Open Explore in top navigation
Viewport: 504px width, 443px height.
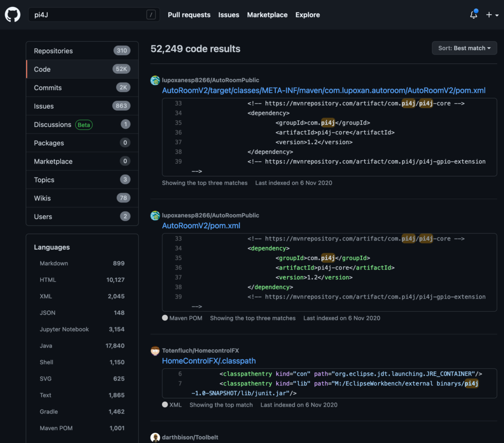click(x=308, y=15)
